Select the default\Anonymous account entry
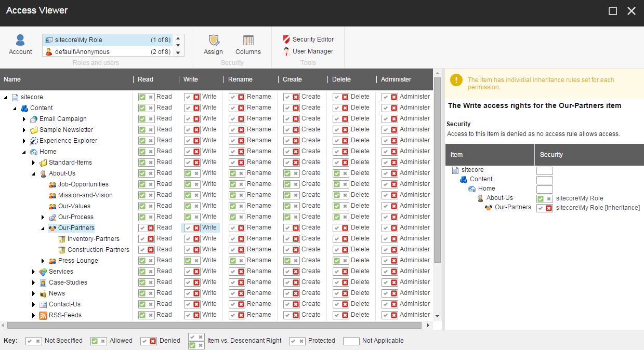644x350 pixels. (82, 52)
